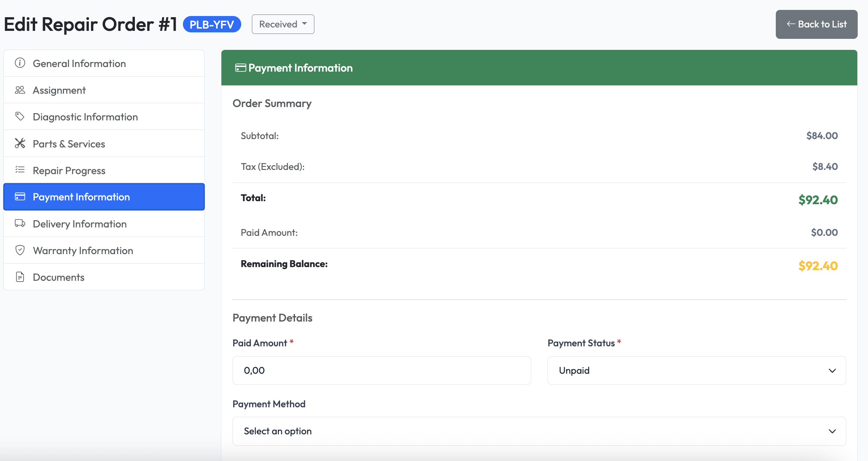Click inside the Paid Amount input field

pyautogui.click(x=381, y=370)
